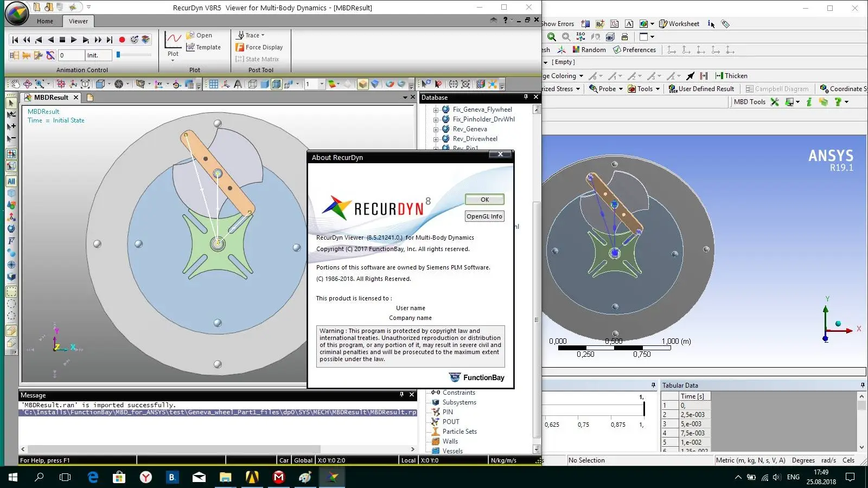Image resolution: width=868 pixels, height=488 pixels.
Task: Open the Plot tool icon
Action: pyautogui.click(x=173, y=39)
